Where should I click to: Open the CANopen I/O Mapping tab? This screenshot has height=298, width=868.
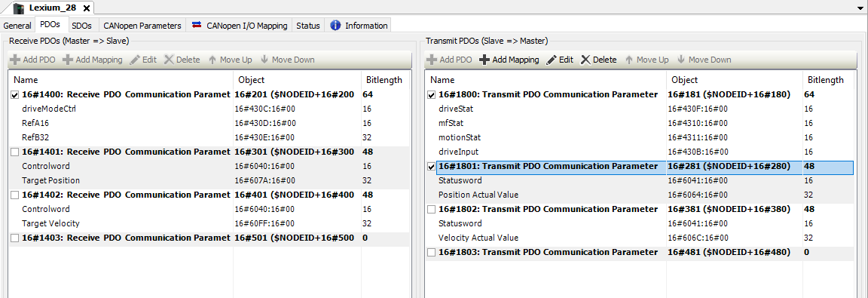(x=239, y=26)
